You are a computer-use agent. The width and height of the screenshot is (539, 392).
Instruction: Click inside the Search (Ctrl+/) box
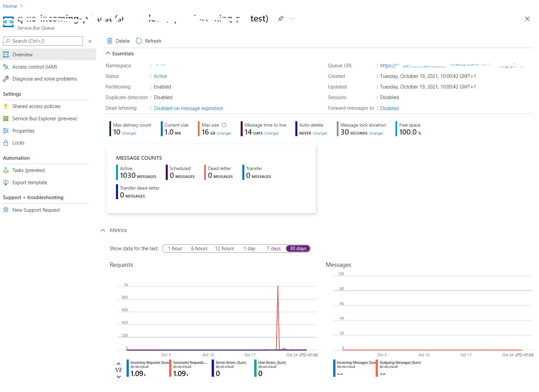point(43,41)
